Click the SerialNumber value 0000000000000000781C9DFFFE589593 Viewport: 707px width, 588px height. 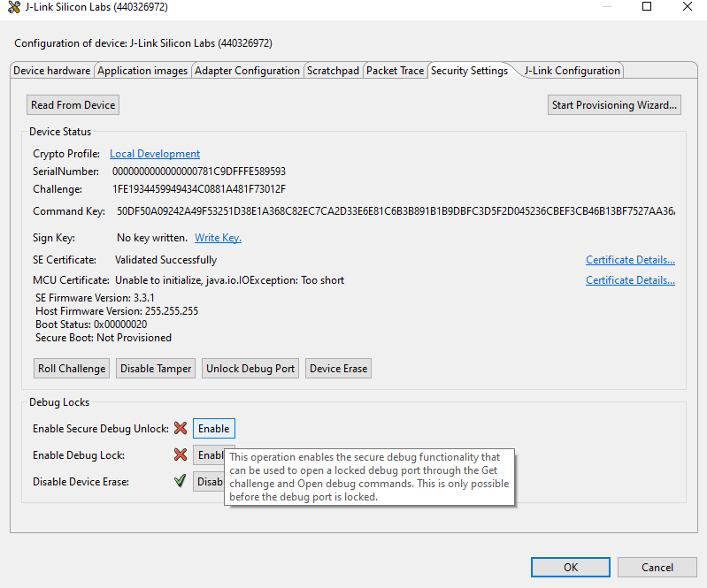(x=199, y=172)
